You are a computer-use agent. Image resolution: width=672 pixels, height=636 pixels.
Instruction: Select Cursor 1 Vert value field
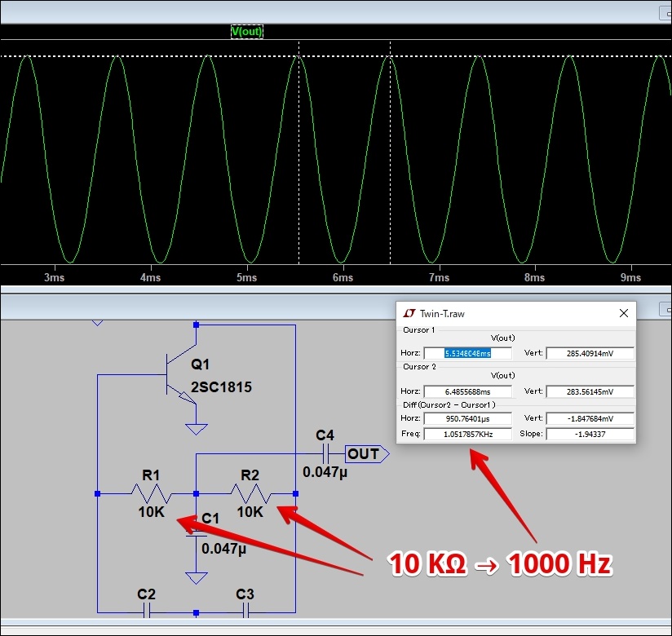pyautogui.click(x=590, y=354)
